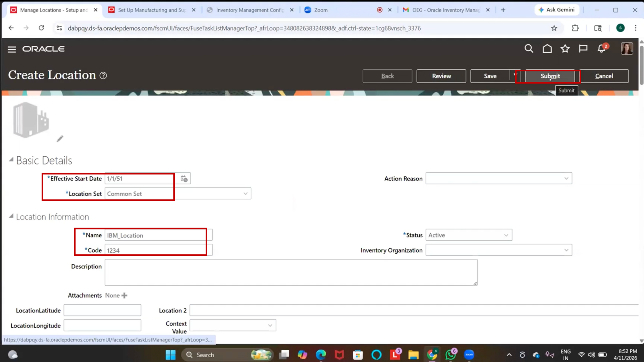Open the Status dropdown showing Active
The width and height of the screenshot is (644, 362).
(x=506, y=235)
